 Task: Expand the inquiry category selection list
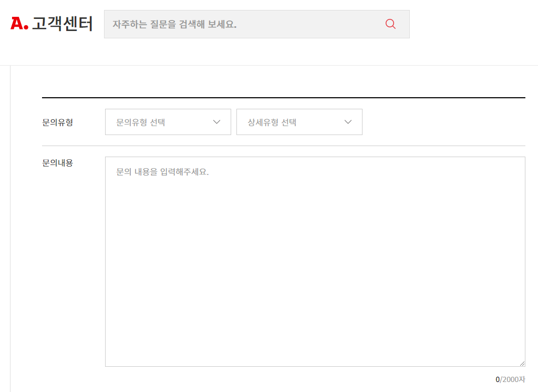tap(168, 121)
